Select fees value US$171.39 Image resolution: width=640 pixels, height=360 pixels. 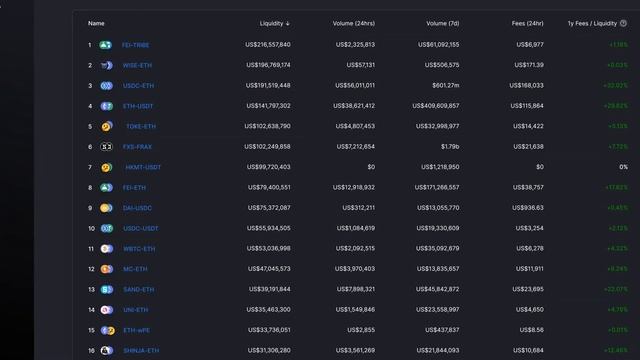529,65
